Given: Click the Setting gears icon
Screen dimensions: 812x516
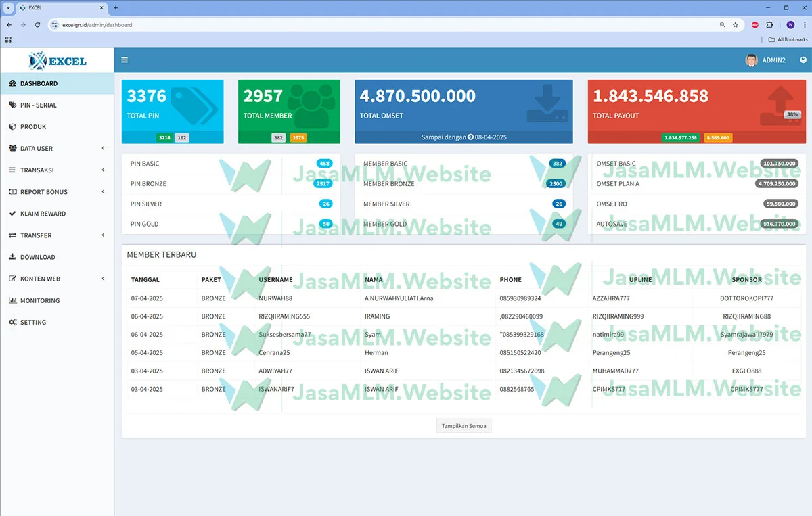Looking at the screenshot, I should click(x=13, y=322).
